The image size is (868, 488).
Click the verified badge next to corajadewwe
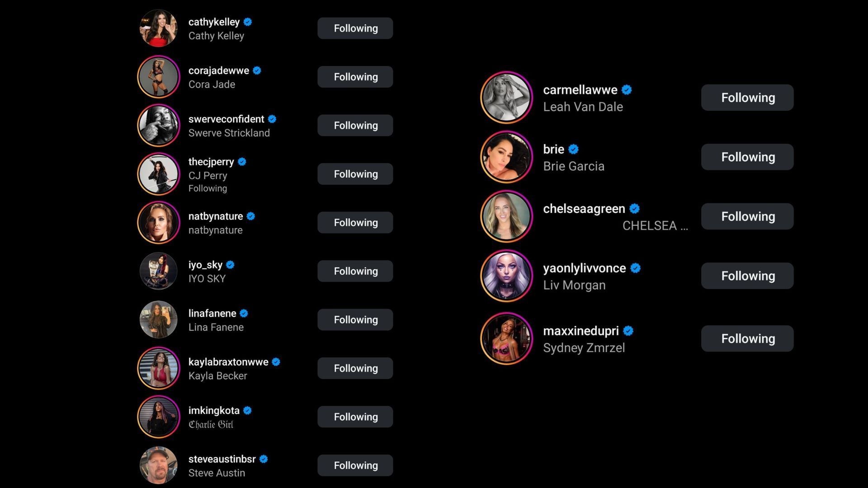pos(257,70)
